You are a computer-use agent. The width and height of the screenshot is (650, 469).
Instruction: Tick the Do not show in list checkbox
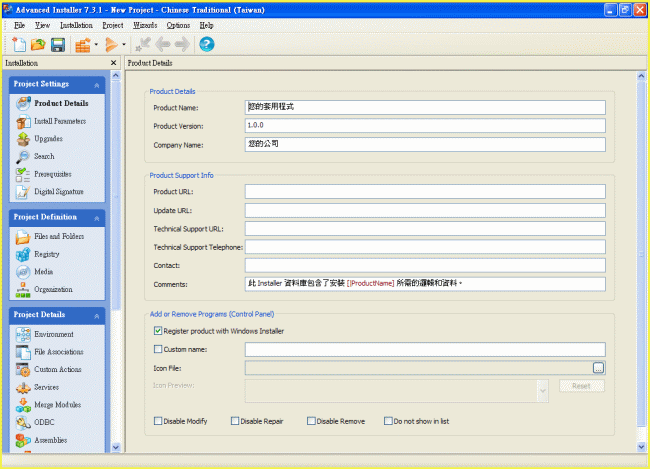(x=389, y=421)
